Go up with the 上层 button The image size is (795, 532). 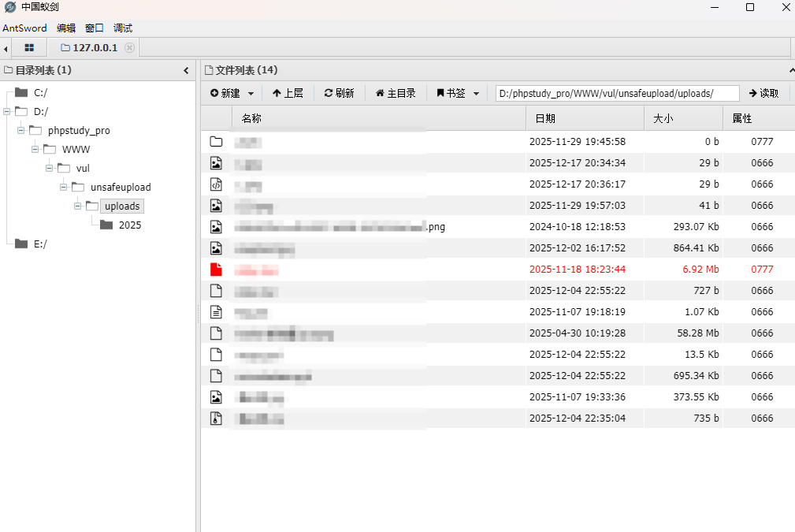[288, 93]
